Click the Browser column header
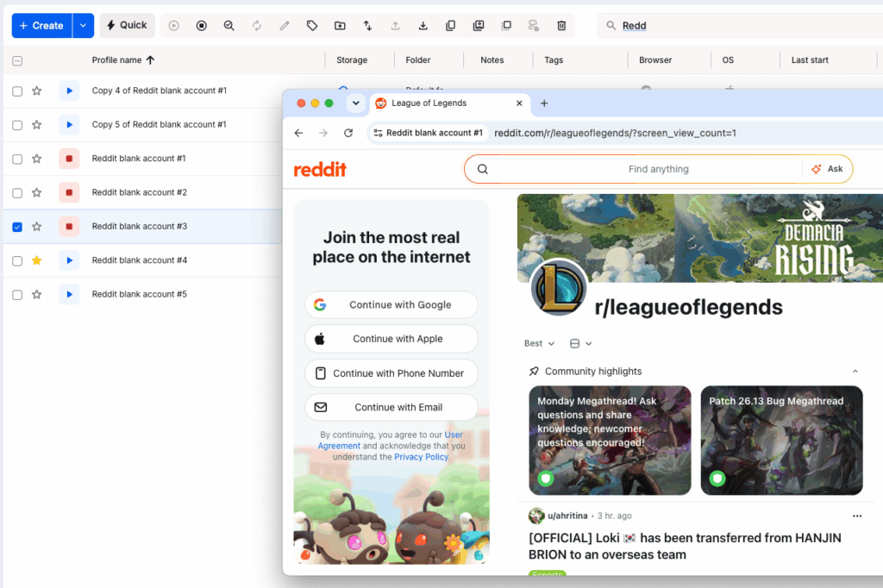This screenshot has width=883, height=588. [x=655, y=59]
